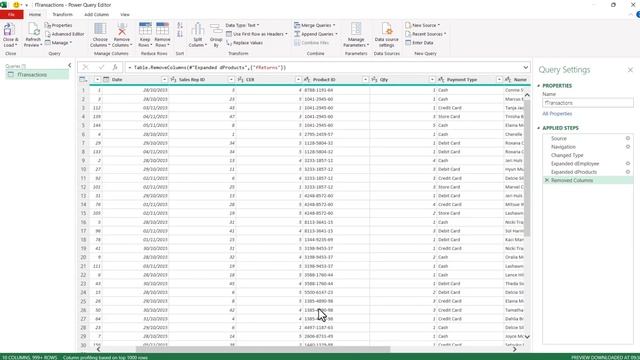The width and height of the screenshot is (640, 360).
Task: Close the Query Settings pane
Action: (x=630, y=70)
